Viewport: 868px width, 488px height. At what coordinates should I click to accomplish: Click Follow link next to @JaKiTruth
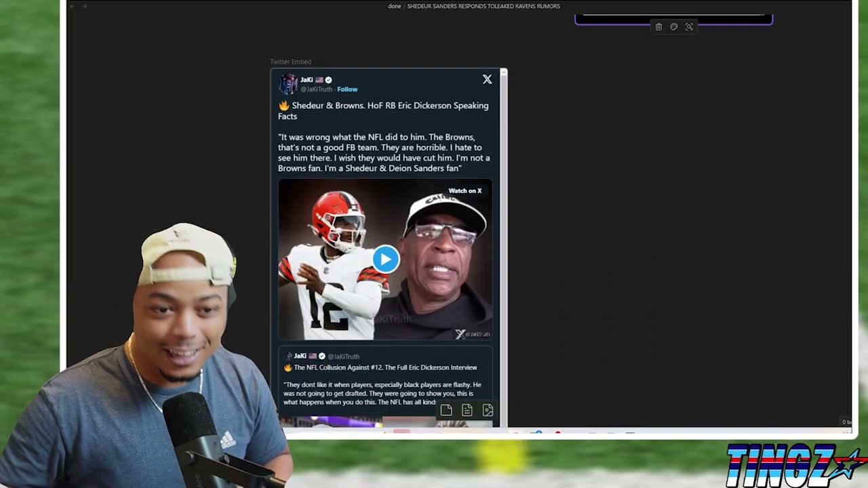pos(347,89)
